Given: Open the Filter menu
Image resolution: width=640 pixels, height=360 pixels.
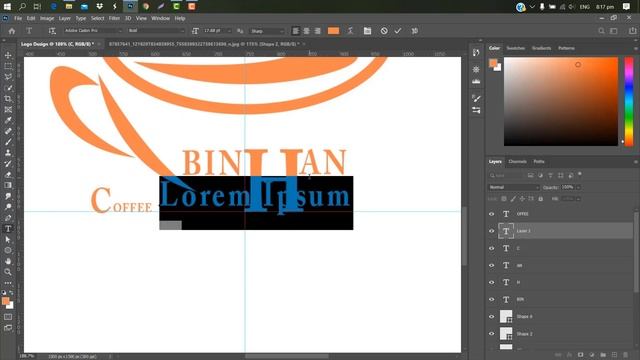Looking at the screenshot, I should pos(114,18).
